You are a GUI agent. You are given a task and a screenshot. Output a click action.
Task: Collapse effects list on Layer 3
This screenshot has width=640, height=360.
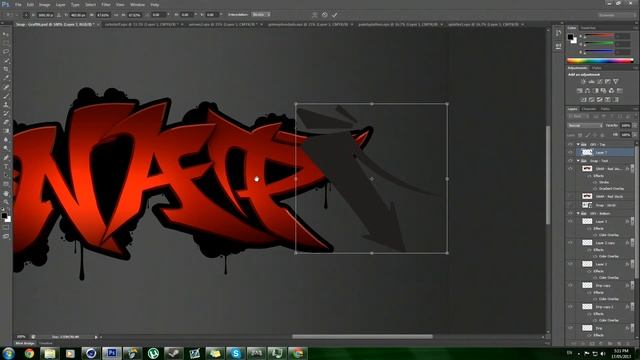pos(632,221)
